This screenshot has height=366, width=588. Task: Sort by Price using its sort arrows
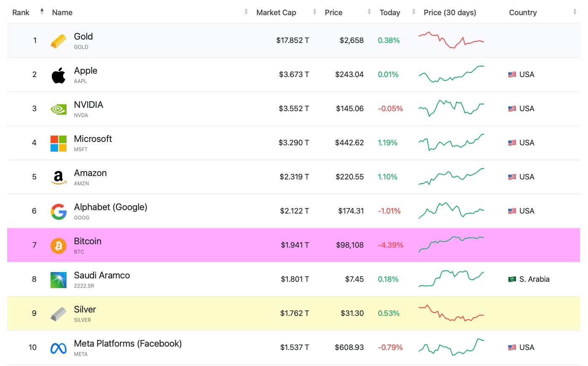tap(369, 12)
